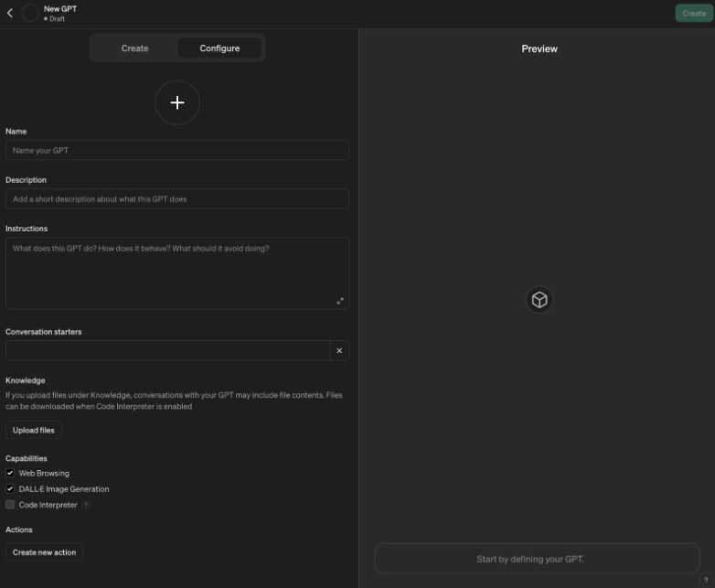Remove the conversation starter with X icon
This screenshot has height=588, width=715.
[339, 350]
